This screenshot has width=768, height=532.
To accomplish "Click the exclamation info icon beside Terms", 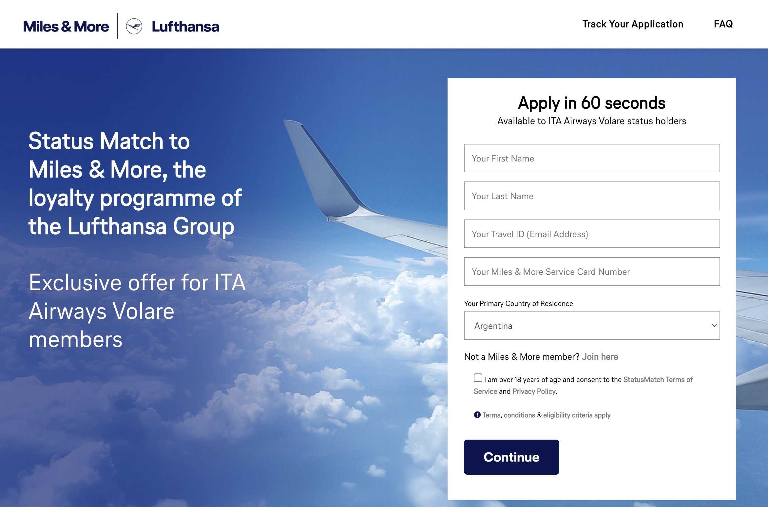I will [x=477, y=415].
